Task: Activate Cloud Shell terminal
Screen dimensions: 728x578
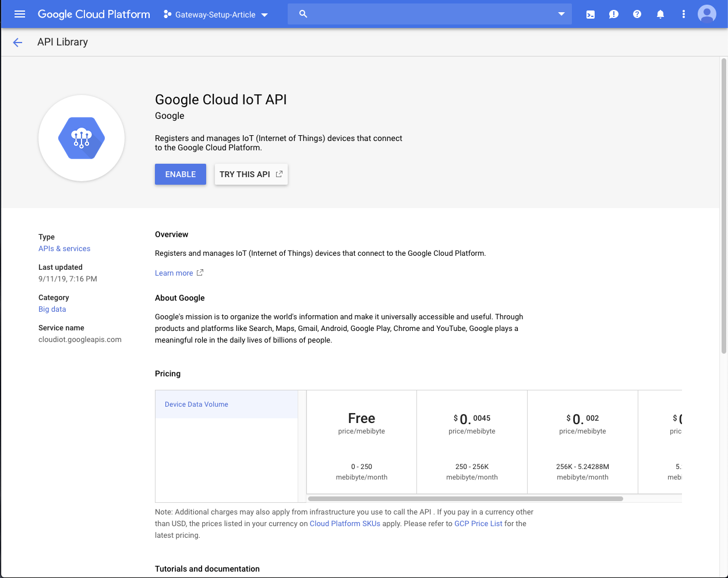Action: pyautogui.click(x=590, y=14)
